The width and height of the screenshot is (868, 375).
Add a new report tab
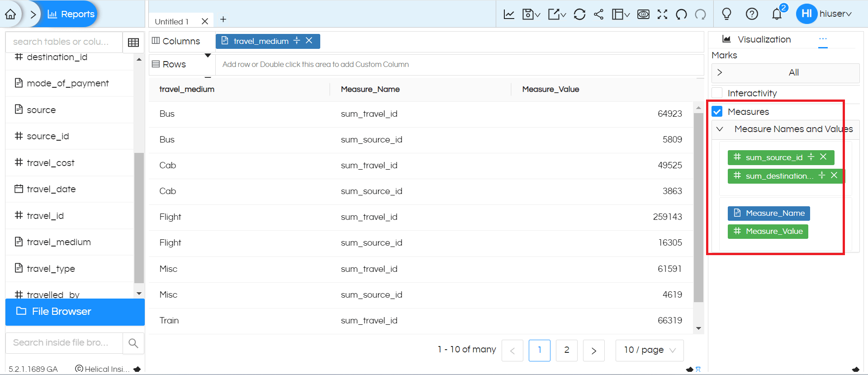click(223, 19)
